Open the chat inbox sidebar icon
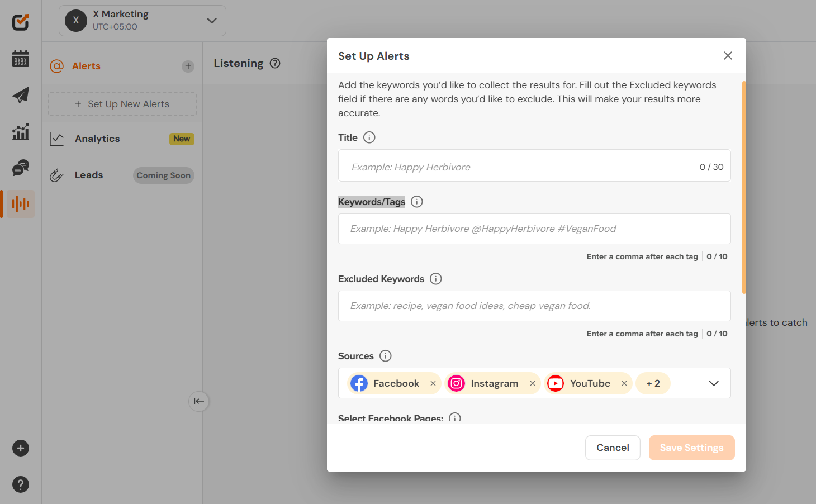Image resolution: width=816 pixels, height=504 pixels. tap(21, 168)
